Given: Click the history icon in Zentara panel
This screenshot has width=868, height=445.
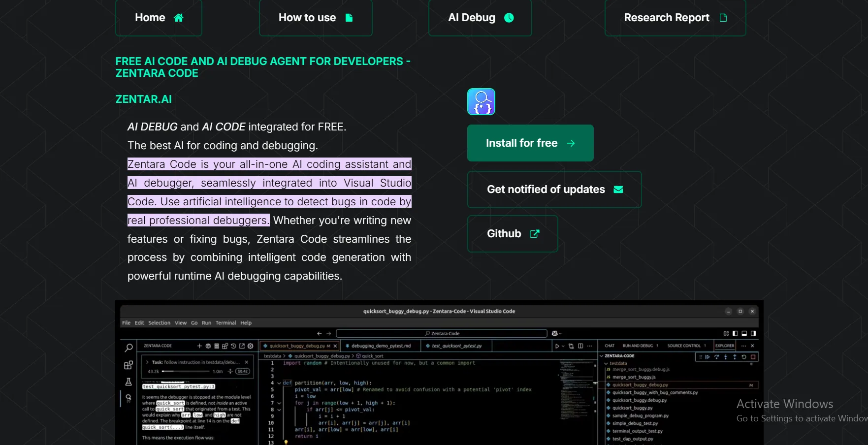Looking at the screenshot, I should click(233, 346).
